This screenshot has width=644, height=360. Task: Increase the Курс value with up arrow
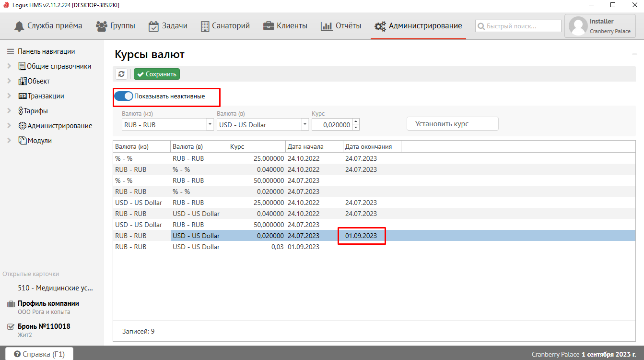coord(355,121)
